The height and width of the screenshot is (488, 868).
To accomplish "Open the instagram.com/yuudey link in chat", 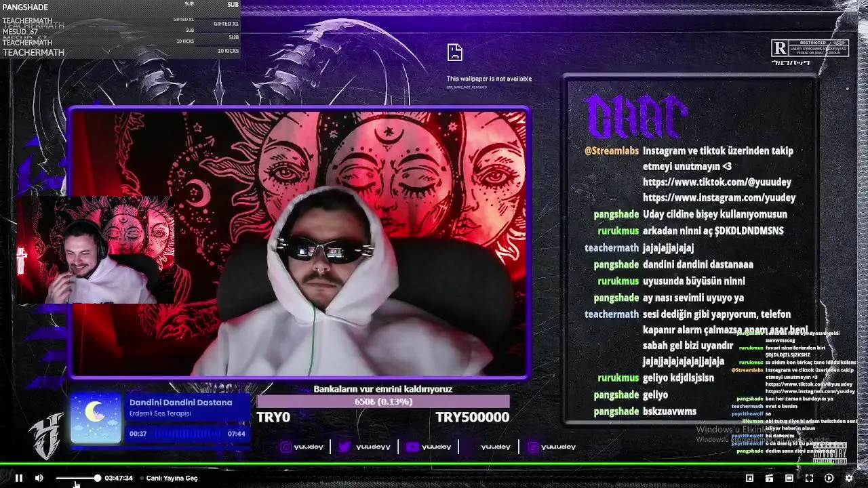I will tap(719, 198).
